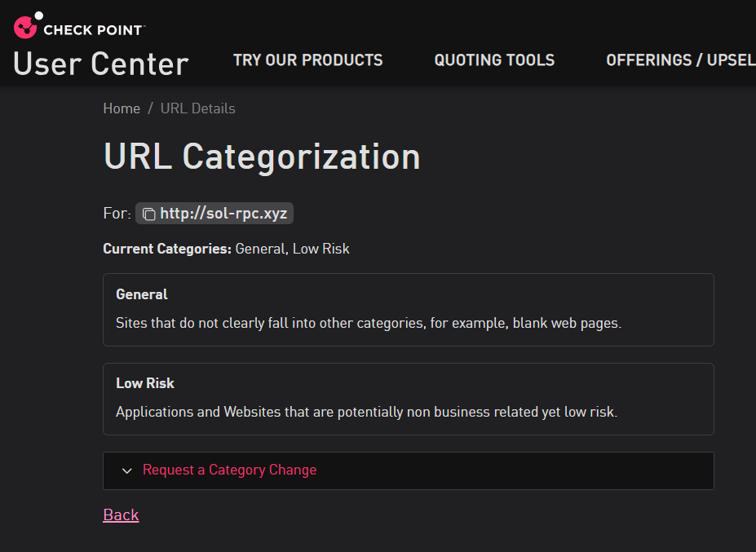Click the User Center title
Screen dimensions: 756x552
101,64
